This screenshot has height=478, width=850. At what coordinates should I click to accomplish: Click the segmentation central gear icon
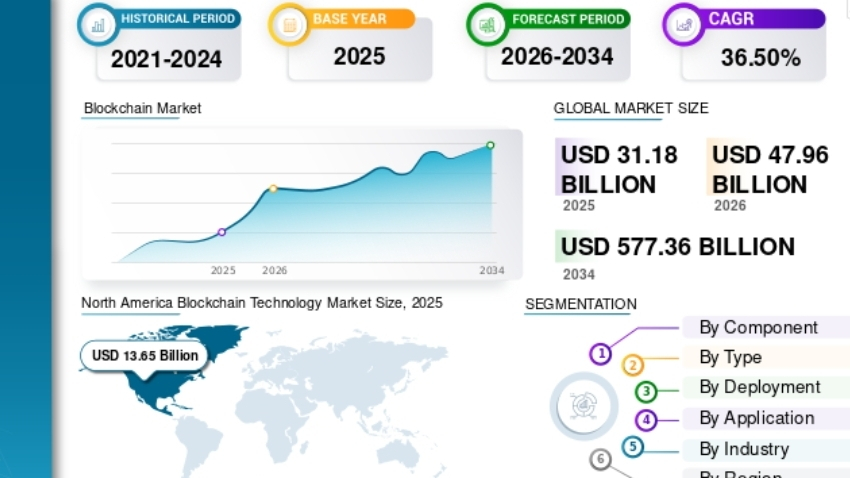tap(584, 405)
